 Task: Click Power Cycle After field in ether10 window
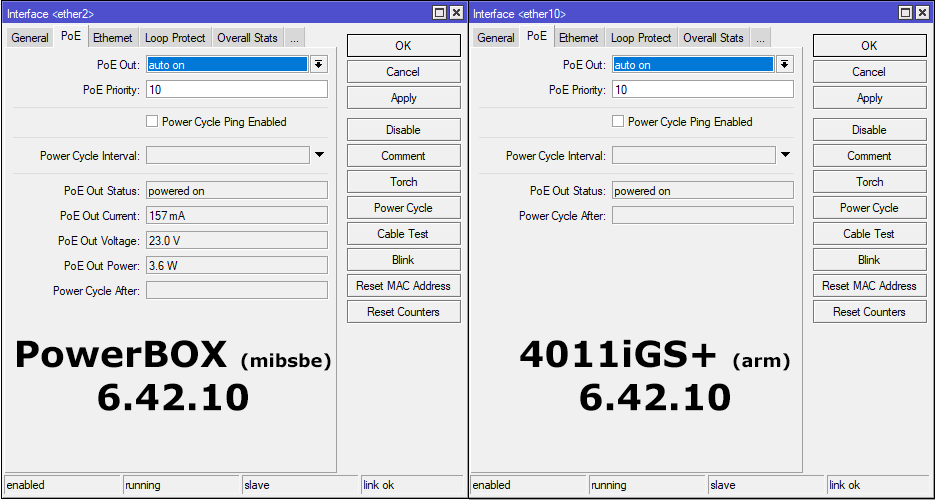point(702,216)
